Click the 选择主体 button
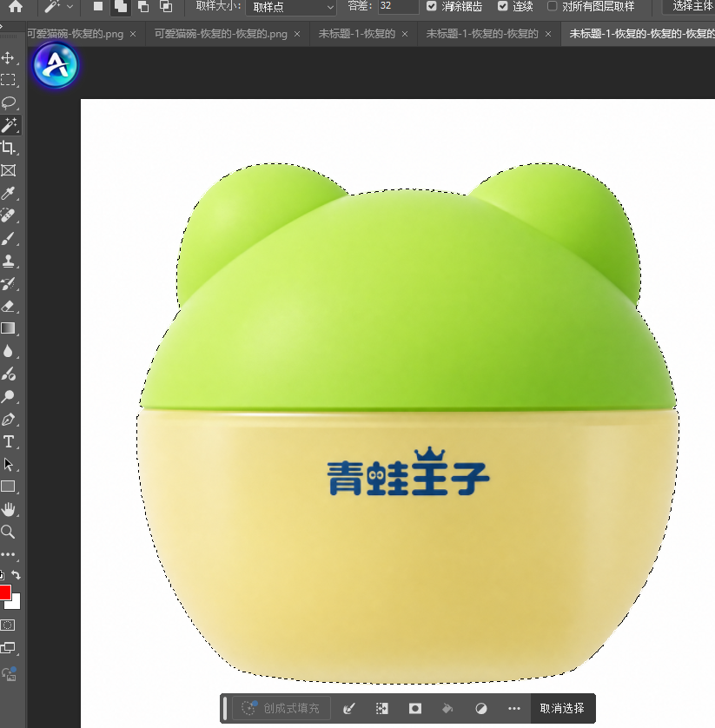Image resolution: width=715 pixels, height=728 pixels. point(690,6)
